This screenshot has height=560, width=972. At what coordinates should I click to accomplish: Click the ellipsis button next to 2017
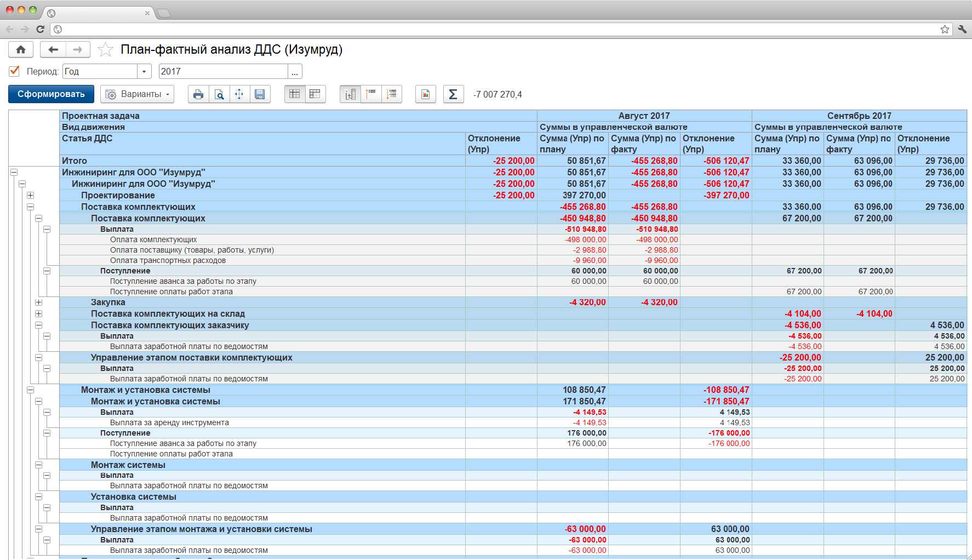295,72
